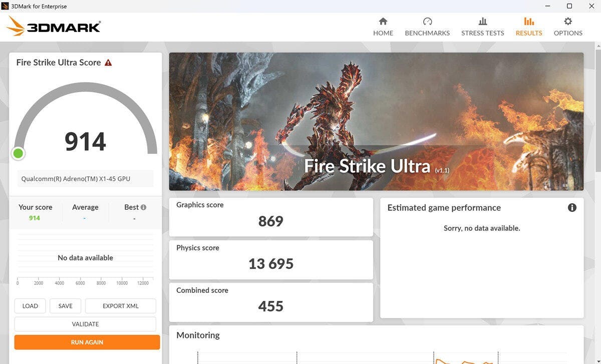Click the Graphics score label
The image size is (601, 364).
coord(200,205)
